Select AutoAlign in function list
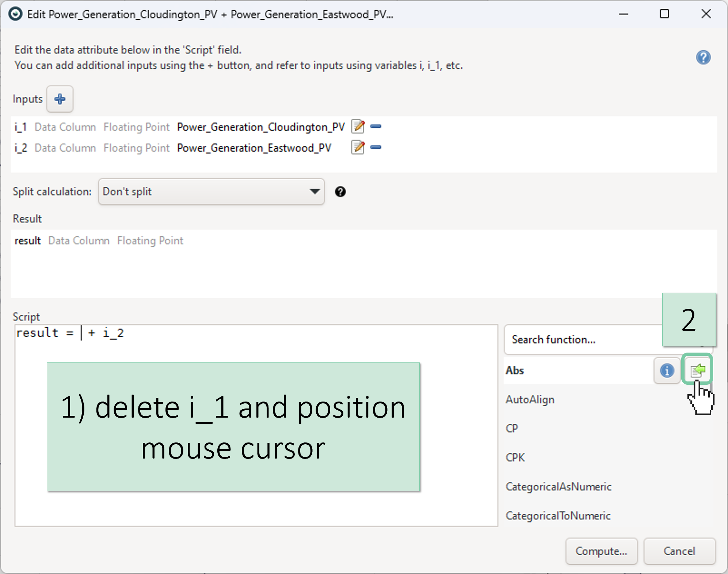Image resolution: width=728 pixels, height=574 pixels. (x=530, y=399)
